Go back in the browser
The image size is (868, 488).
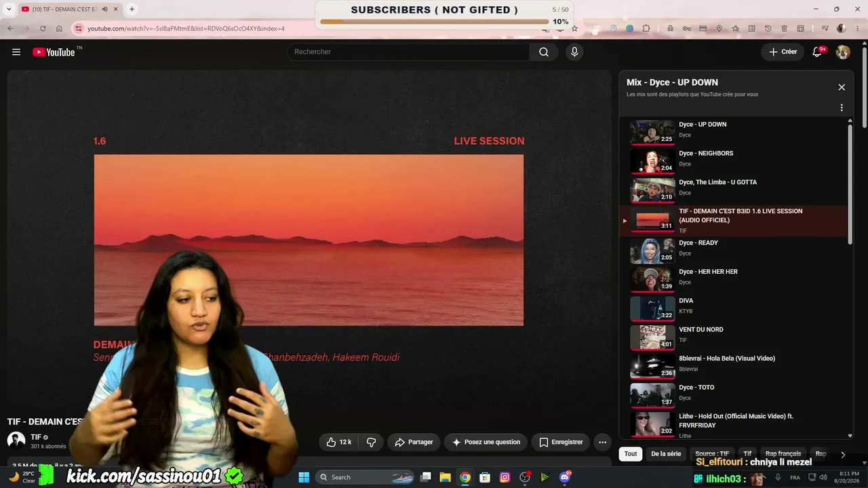[x=10, y=28]
